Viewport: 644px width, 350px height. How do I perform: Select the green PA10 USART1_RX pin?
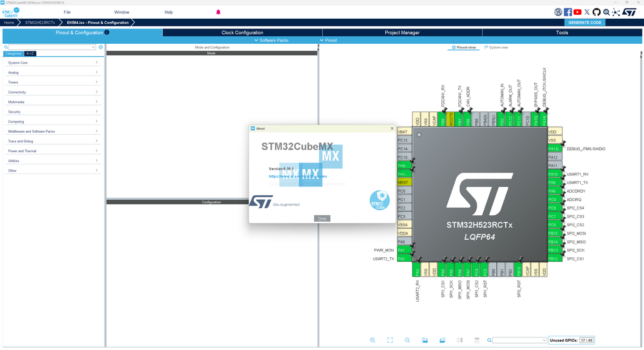pyautogui.click(x=554, y=174)
